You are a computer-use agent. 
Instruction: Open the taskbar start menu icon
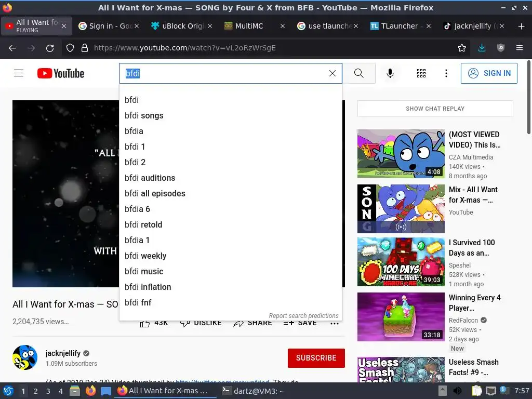[8, 391]
